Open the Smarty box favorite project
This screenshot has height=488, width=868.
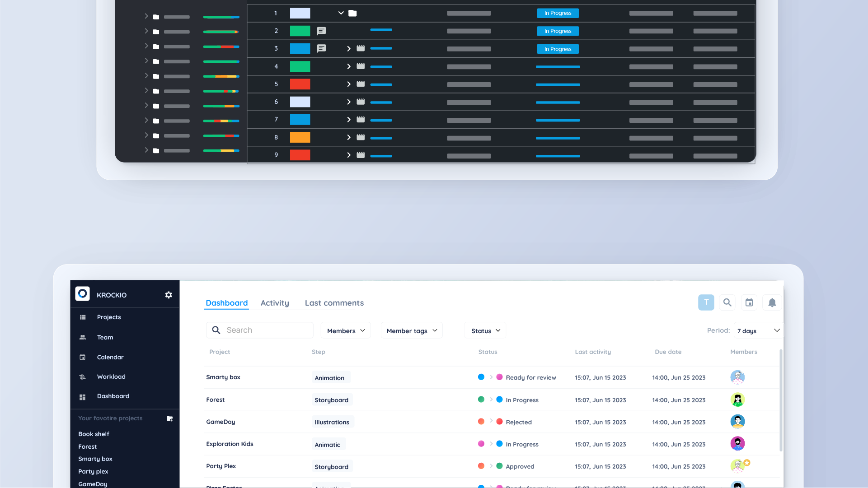[95, 459]
